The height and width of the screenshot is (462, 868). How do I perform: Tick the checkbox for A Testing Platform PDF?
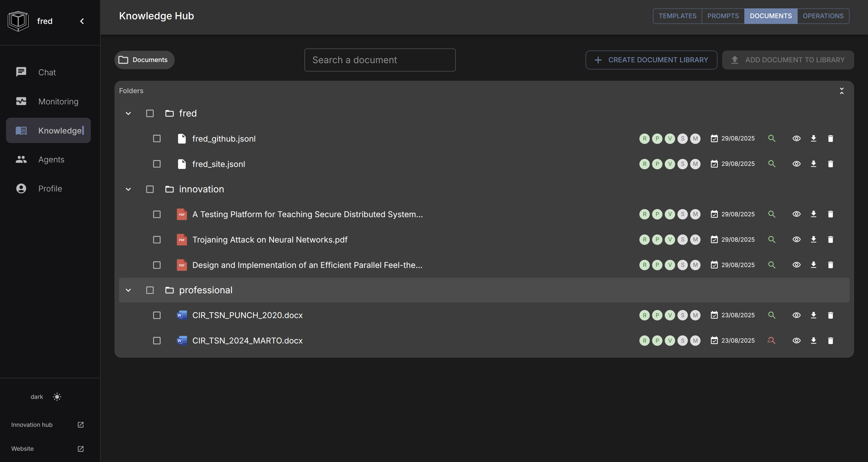157,214
